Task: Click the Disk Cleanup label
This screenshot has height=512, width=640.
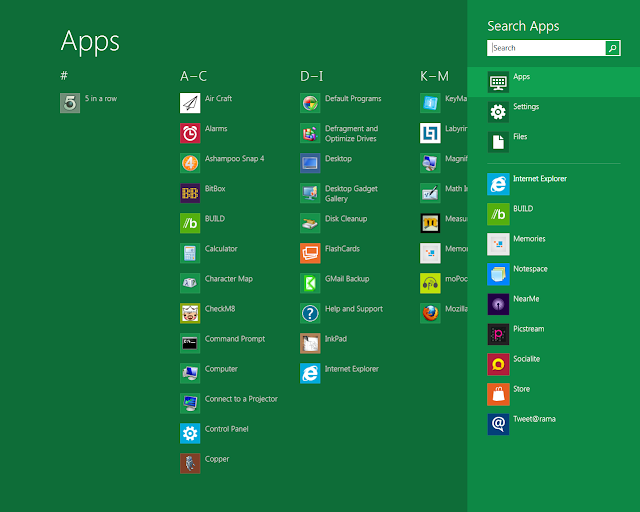Action: click(346, 219)
